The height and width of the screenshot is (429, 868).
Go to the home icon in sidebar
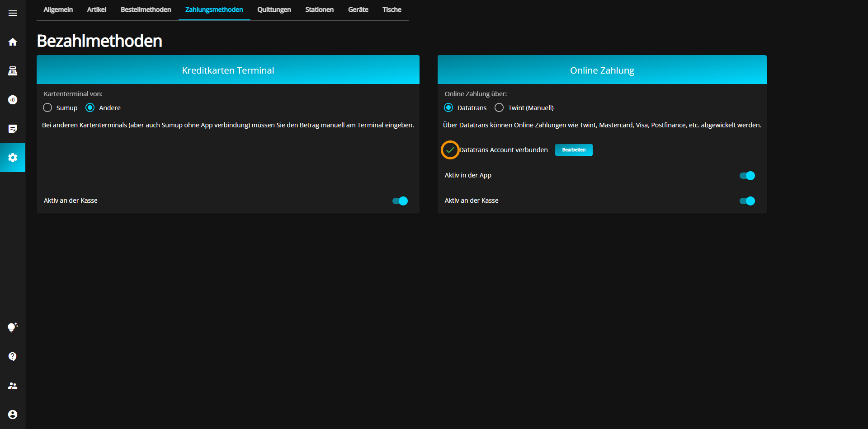tap(13, 42)
